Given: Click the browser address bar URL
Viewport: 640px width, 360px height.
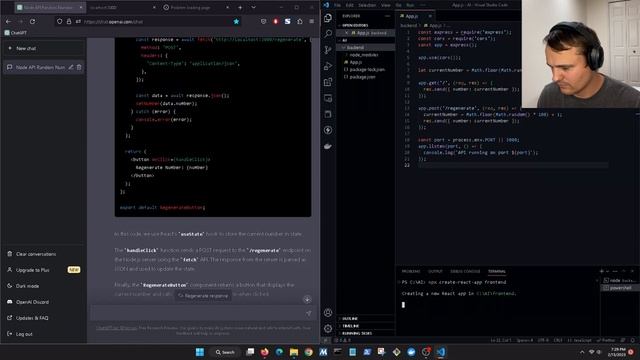Looking at the screenshot, I should 113,22.
